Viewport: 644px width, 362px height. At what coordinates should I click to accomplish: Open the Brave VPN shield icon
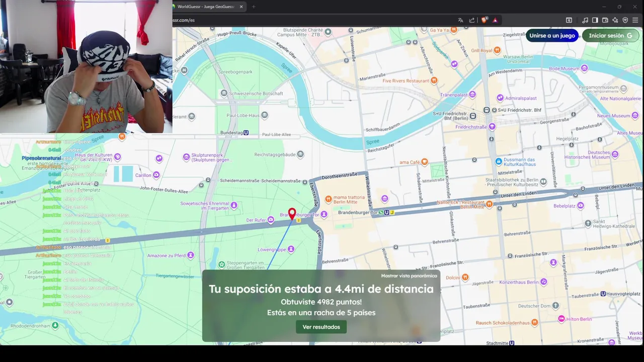(x=625, y=20)
